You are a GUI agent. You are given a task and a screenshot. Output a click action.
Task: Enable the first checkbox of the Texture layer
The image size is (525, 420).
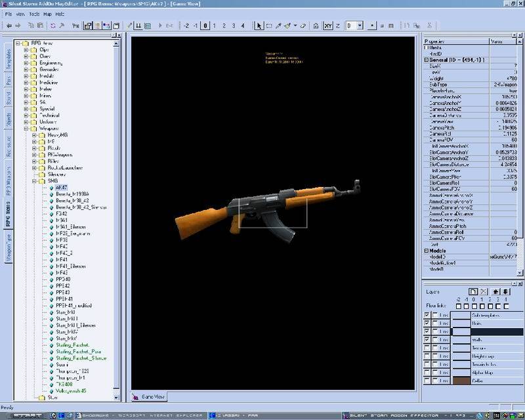[x=428, y=348]
